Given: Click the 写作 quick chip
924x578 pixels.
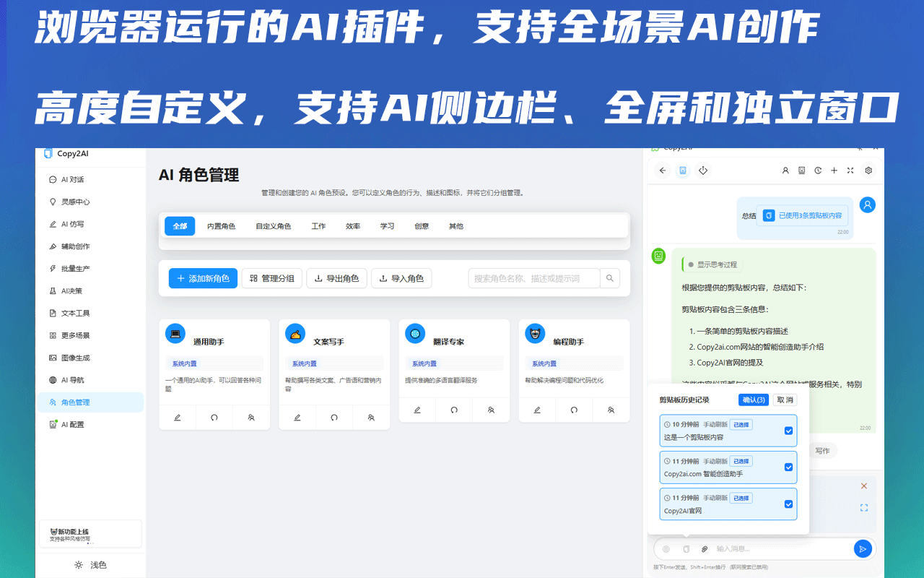Looking at the screenshot, I should [822, 450].
